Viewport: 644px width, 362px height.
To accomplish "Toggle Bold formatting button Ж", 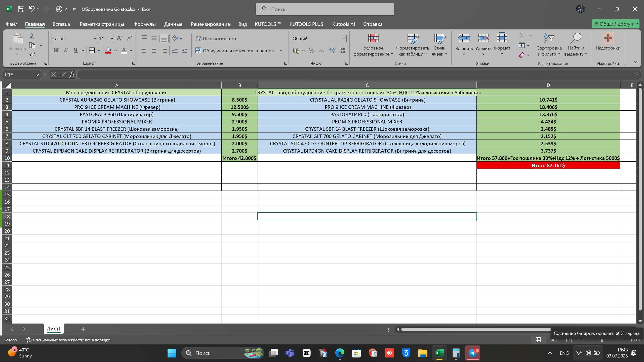I will (56, 51).
